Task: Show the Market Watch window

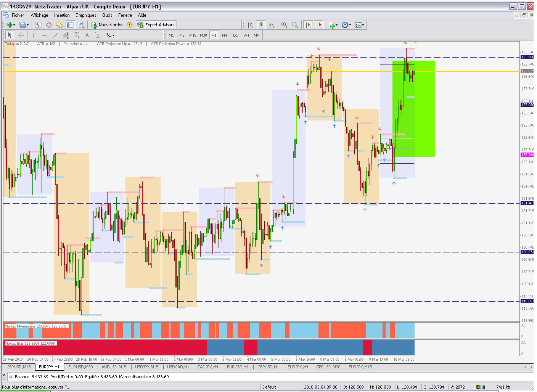Action: [x=38, y=25]
